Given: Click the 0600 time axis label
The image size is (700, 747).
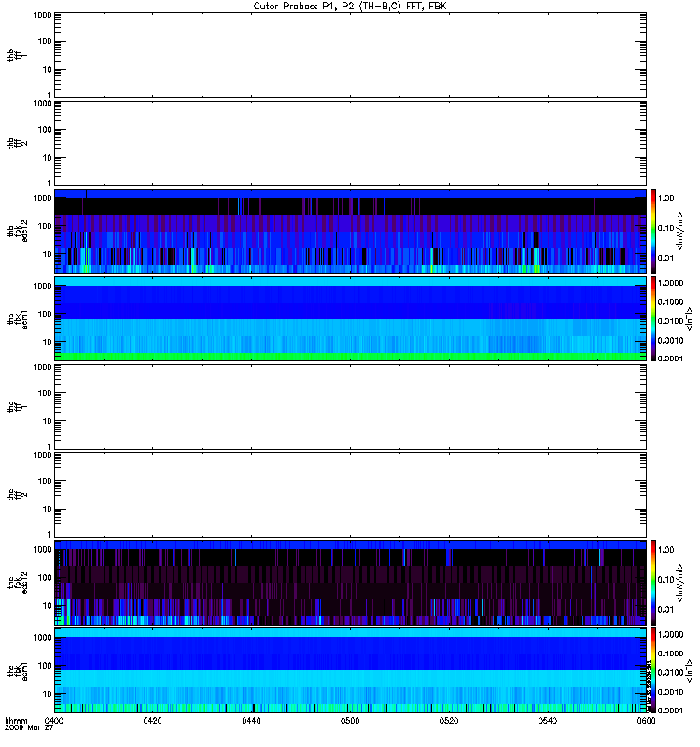Looking at the screenshot, I should click(646, 721).
